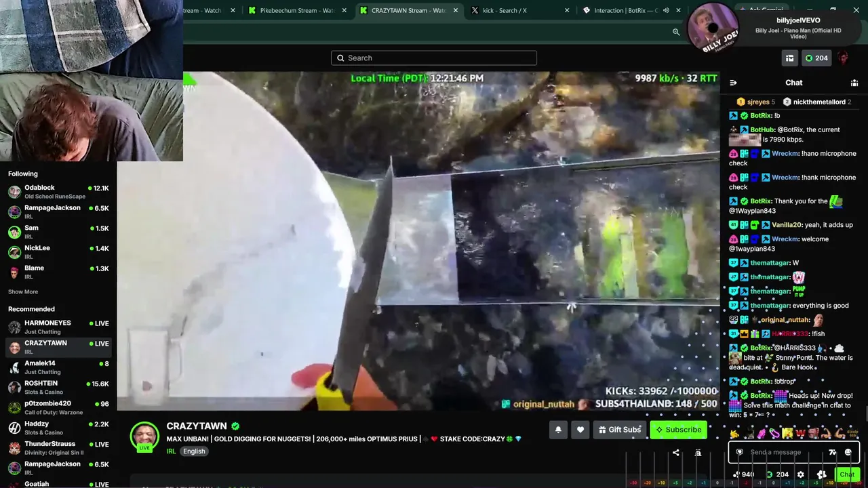Viewport: 868px width, 488px height.
Task: Open RampageJackson channel in Following list
Action: tap(58, 211)
